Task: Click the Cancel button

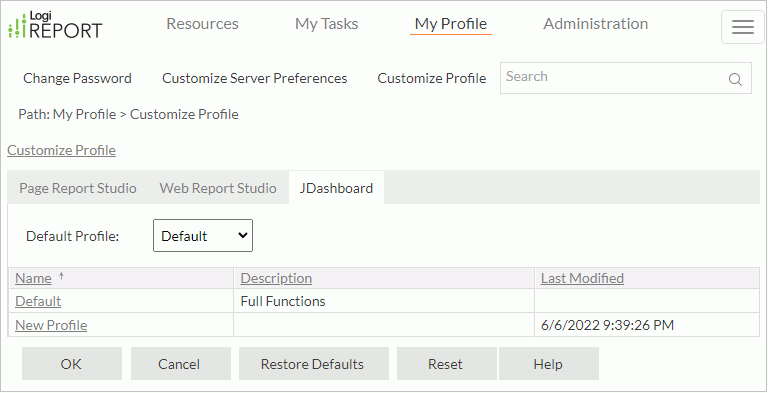Action: click(181, 364)
